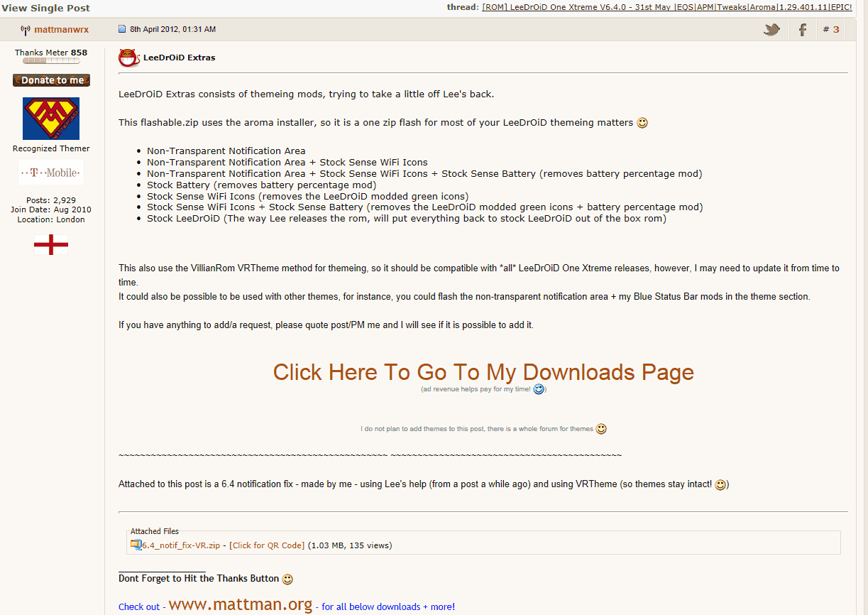The width and height of the screenshot is (868, 615).
Task: Open the mattmanwrx username profile link
Action: [x=61, y=30]
